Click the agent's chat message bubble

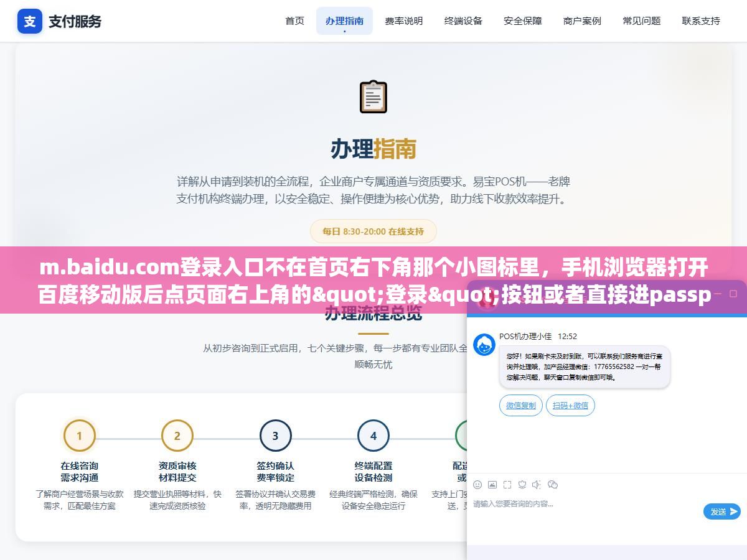tap(585, 366)
